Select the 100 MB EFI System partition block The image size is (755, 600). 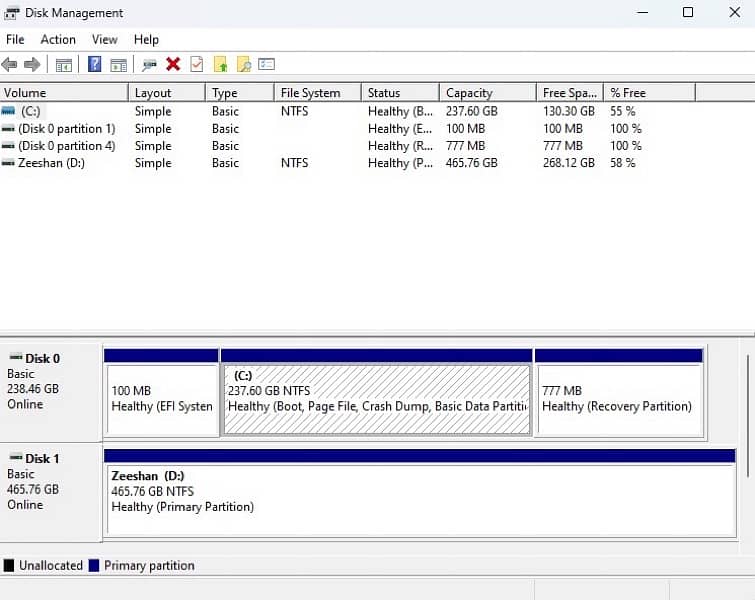click(161, 398)
